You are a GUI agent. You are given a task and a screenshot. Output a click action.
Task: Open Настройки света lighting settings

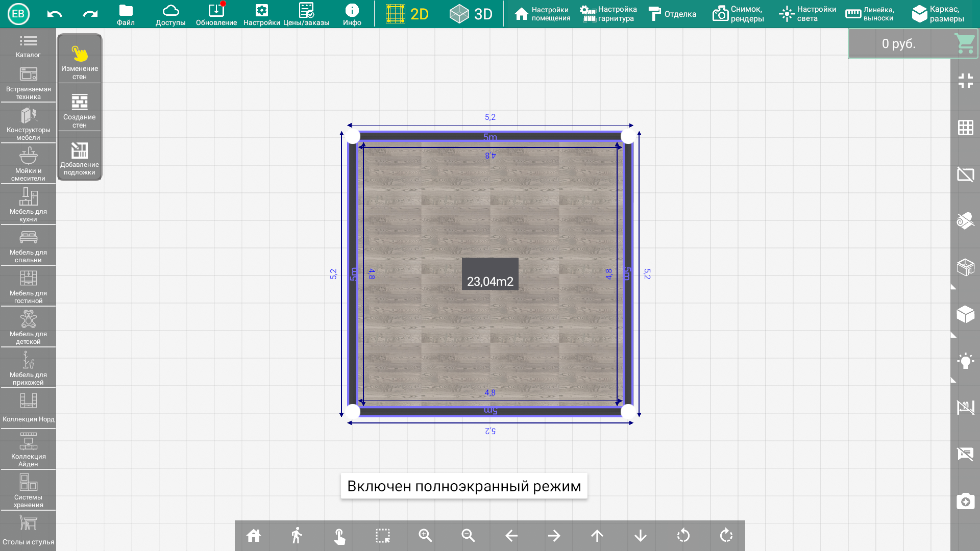coord(807,14)
